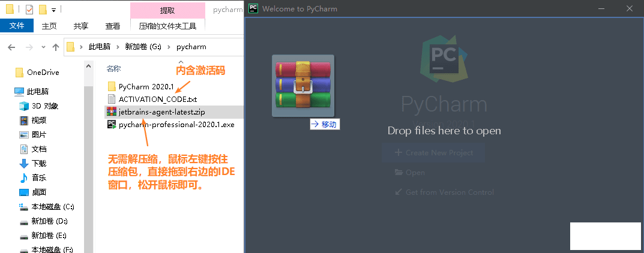Click the PyCharm title bar app icon

(x=253, y=8)
